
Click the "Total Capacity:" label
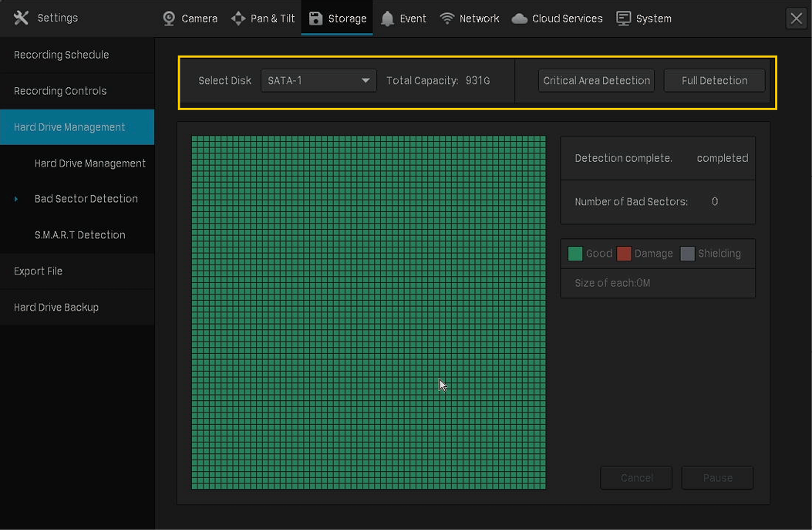(x=422, y=81)
